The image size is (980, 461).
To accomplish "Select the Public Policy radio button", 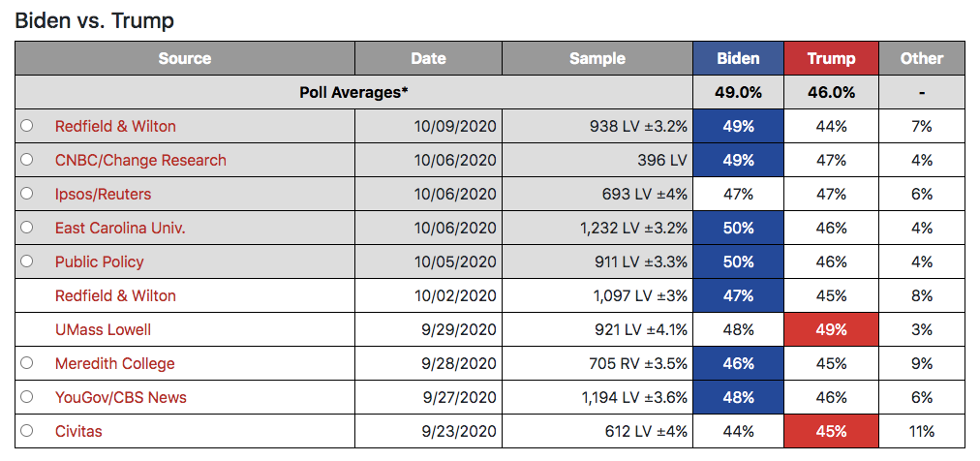I will [x=26, y=261].
